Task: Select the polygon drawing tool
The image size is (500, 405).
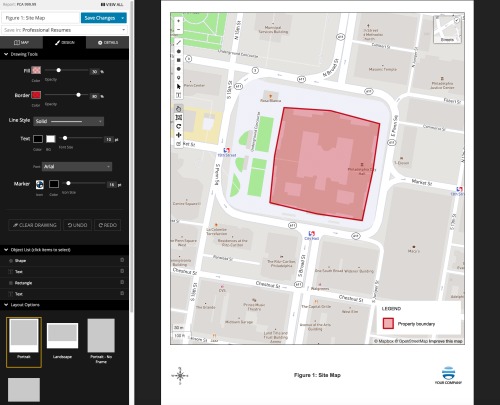Action: point(179,51)
